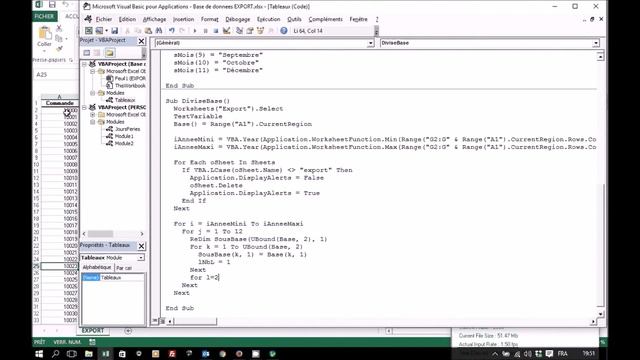Select the JoursFeries module
640x360 pixels.
tap(123, 129)
